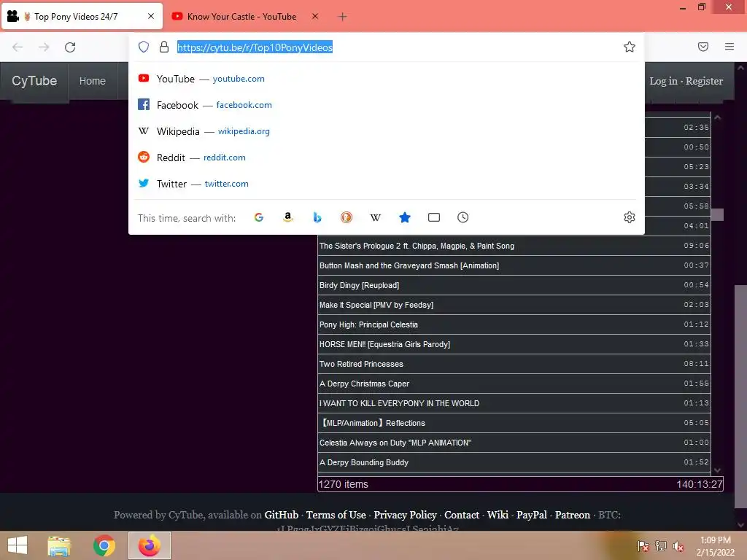The height and width of the screenshot is (560, 747).
Task: Click the Log in link
Action: (x=663, y=81)
